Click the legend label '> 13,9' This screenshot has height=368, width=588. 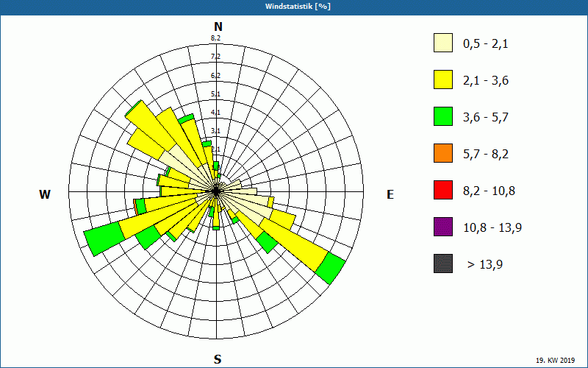coord(485,265)
